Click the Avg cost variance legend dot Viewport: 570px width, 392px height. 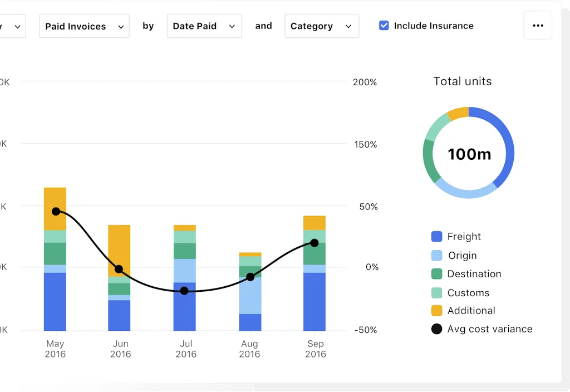point(436,329)
